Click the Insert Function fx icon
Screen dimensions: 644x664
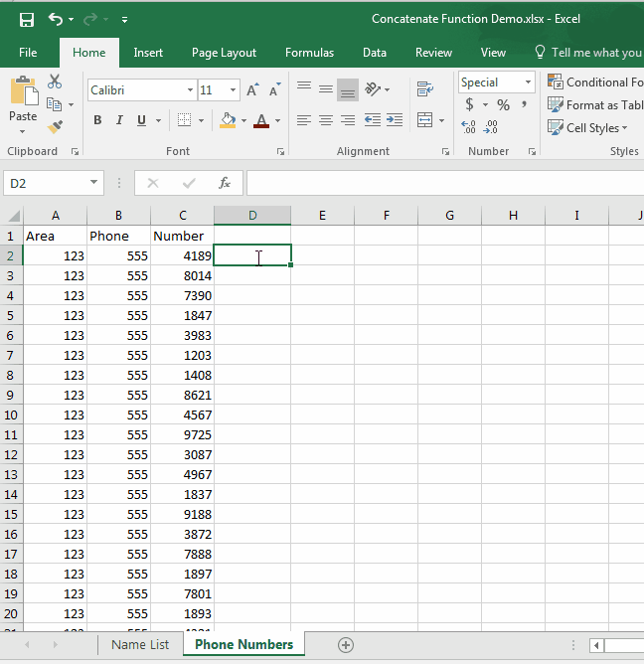pos(225,183)
